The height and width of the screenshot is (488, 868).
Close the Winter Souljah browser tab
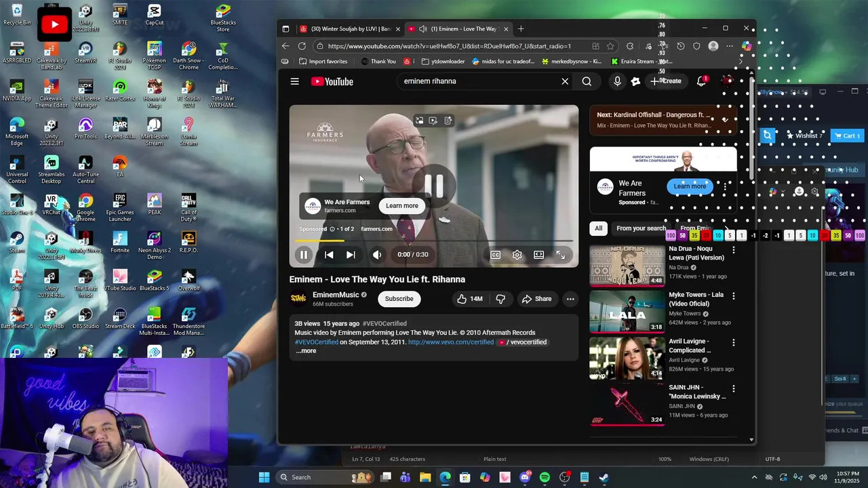tap(398, 29)
